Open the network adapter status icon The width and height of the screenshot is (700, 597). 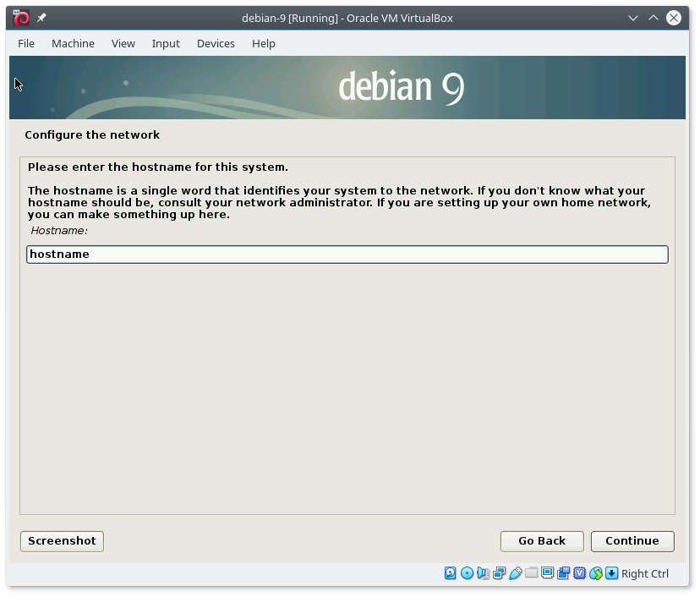tap(499, 573)
